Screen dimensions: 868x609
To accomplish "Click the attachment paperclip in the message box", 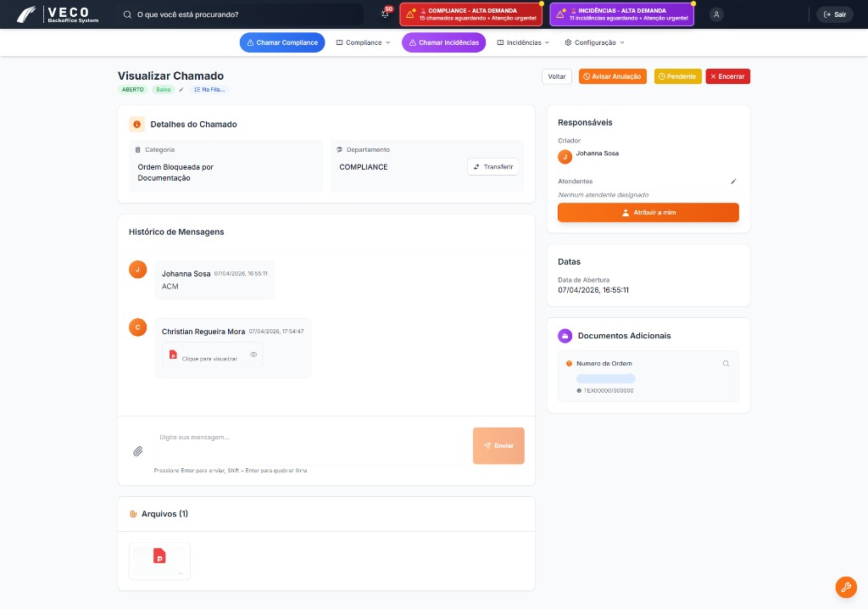I will click(x=137, y=450).
